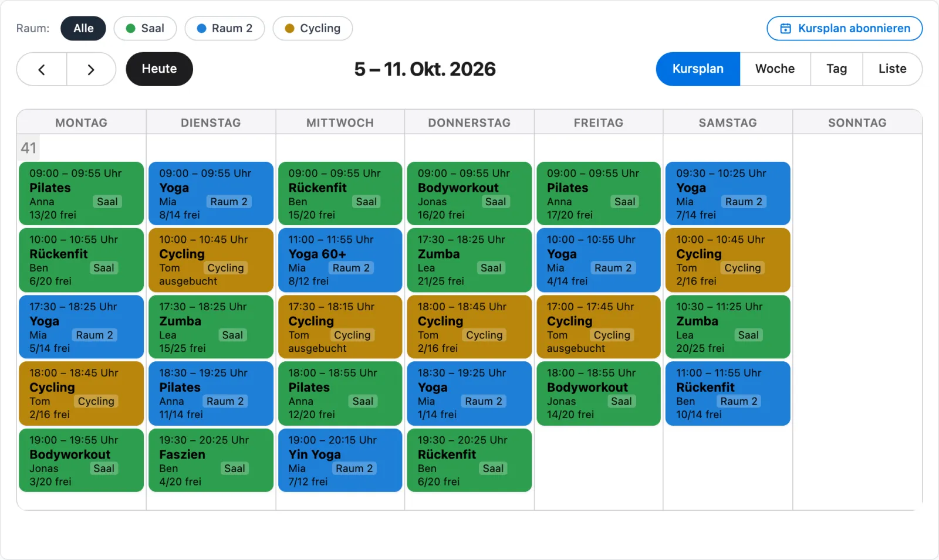
Task: Open Thursday 17:30 Zumba class
Action: [x=469, y=260]
